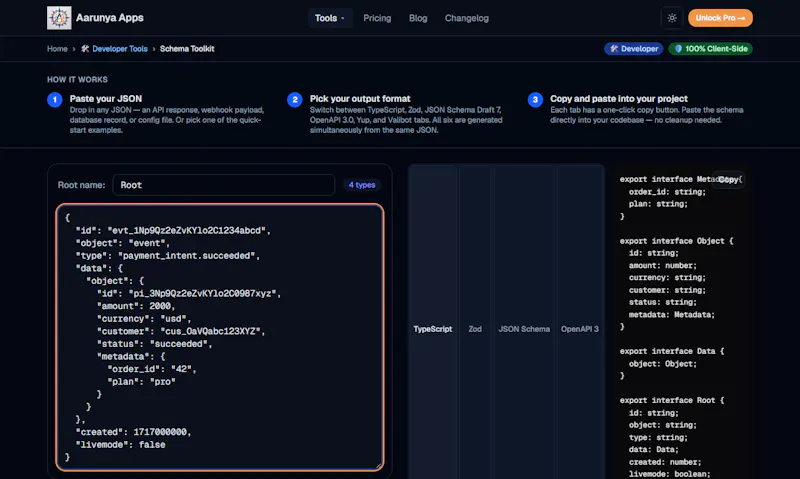Copy the generated TypeScript output
Viewport: 800px width, 479px height.
[728, 179]
